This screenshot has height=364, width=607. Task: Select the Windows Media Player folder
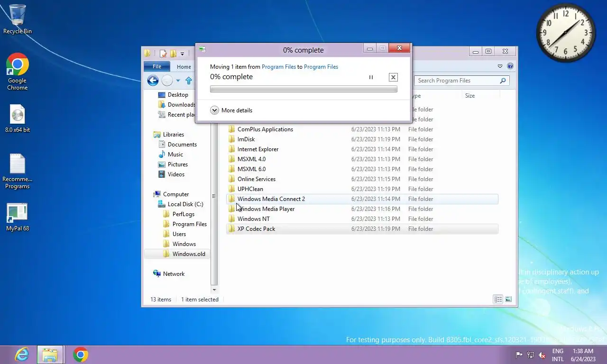(x=362, y=209)
